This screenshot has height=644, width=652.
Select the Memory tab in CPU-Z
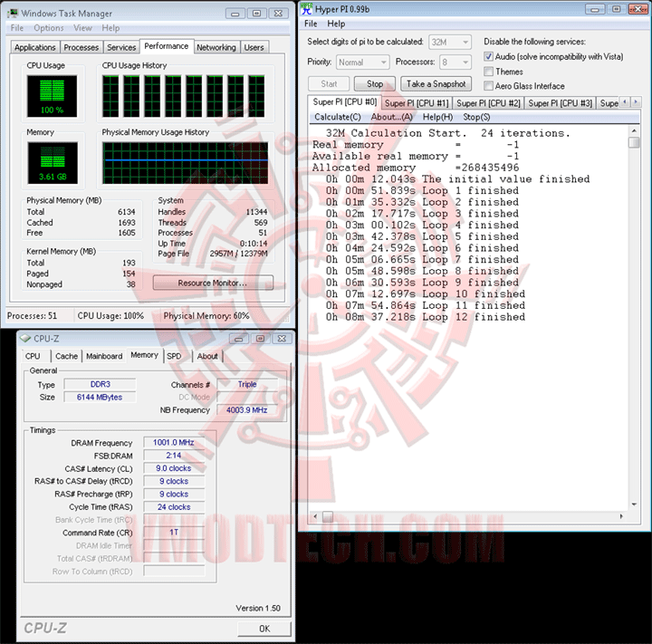coord(144,355)
